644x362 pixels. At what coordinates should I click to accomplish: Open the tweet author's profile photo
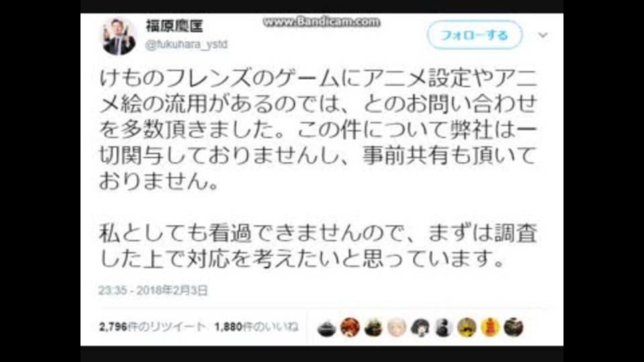click(x=119, y=36)
